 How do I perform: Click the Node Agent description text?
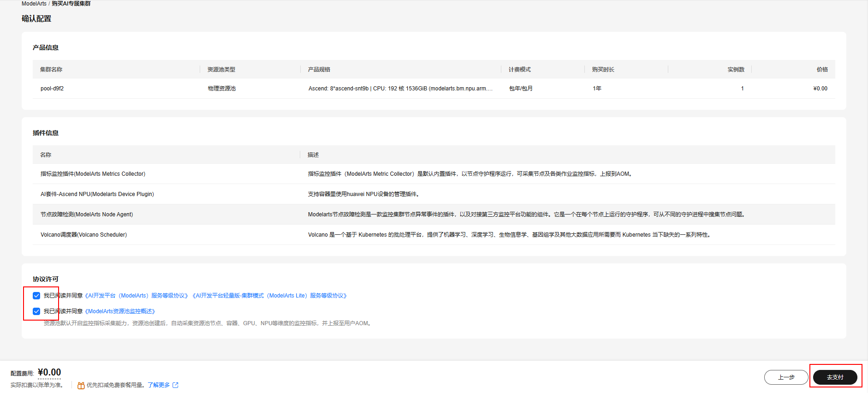tap(527, 214)
